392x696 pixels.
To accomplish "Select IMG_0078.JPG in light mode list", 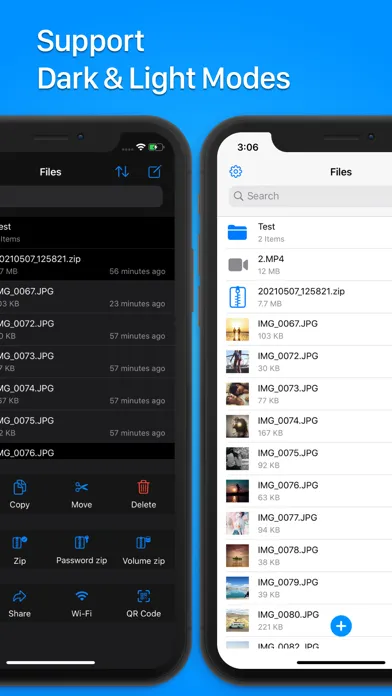I will [305, 556].
